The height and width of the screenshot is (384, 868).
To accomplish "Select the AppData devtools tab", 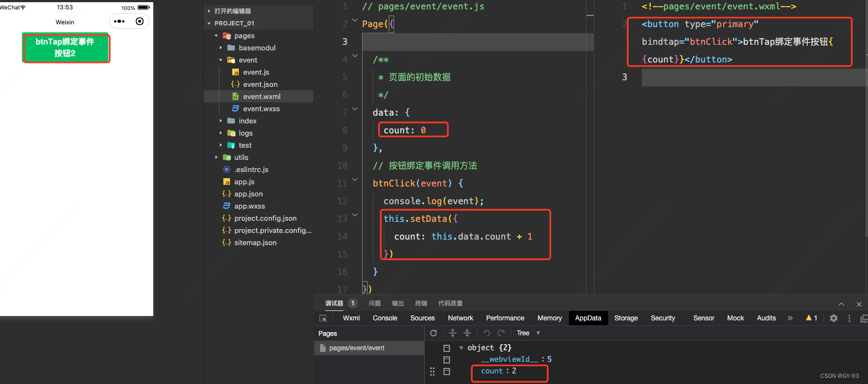I will click(588, 318).
